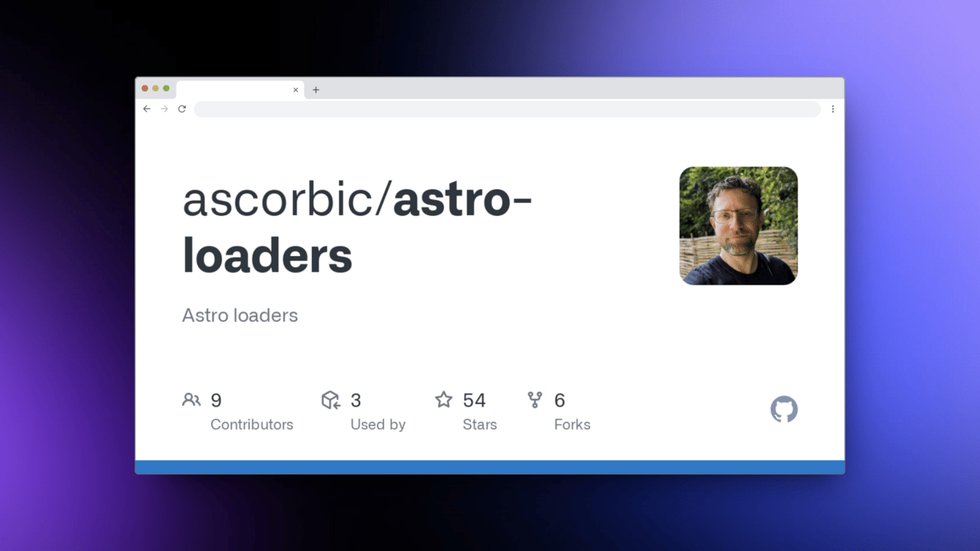Close the current browser tab

pyautogui.click(x=296, y=90)
